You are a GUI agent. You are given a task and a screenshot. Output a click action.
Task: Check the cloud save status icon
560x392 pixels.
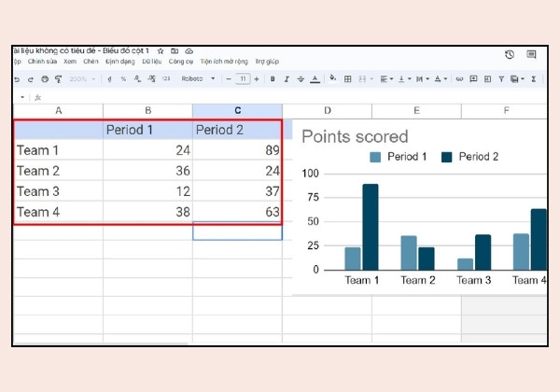tap(189, 51)
